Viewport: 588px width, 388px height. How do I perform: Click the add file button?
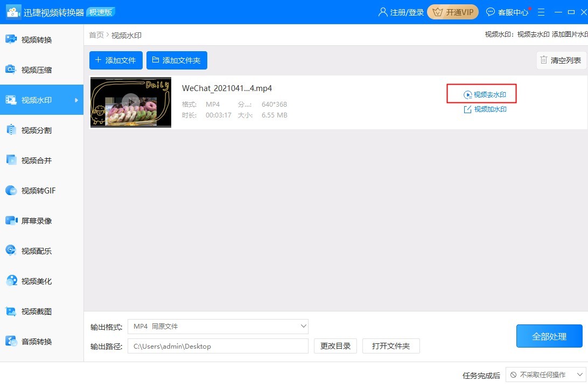(116, 60)
